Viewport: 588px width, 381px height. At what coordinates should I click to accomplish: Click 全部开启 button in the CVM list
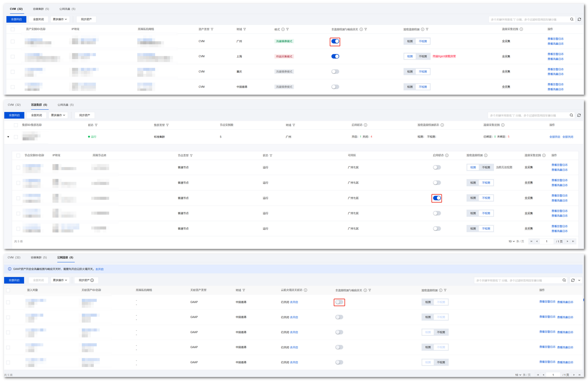(16, 19)
